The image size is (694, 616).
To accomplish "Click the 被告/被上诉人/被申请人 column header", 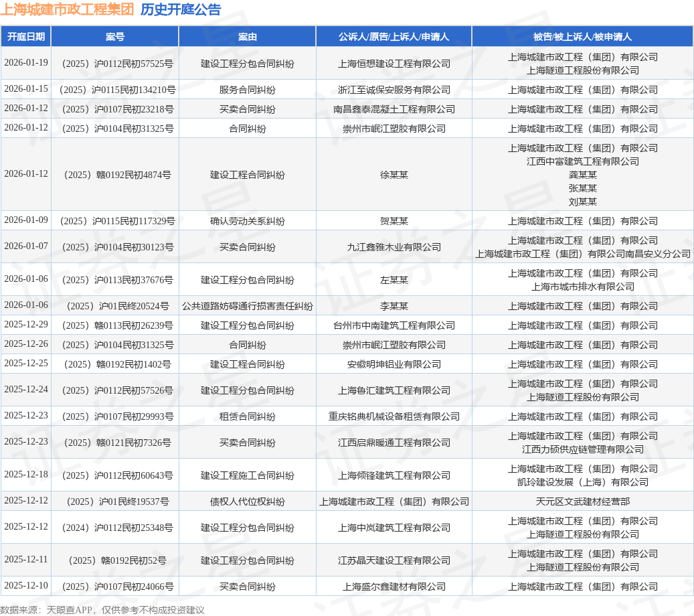I will [582, 37].
